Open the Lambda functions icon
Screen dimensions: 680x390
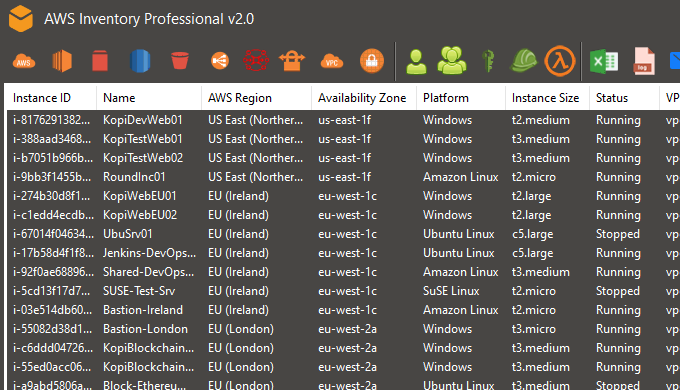click(x=560, y=61)
